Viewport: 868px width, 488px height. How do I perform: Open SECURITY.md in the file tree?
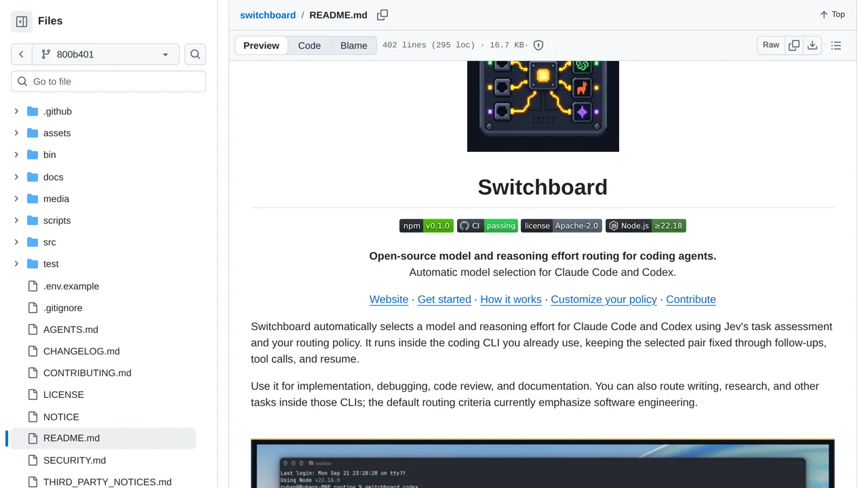click(75, 460)
